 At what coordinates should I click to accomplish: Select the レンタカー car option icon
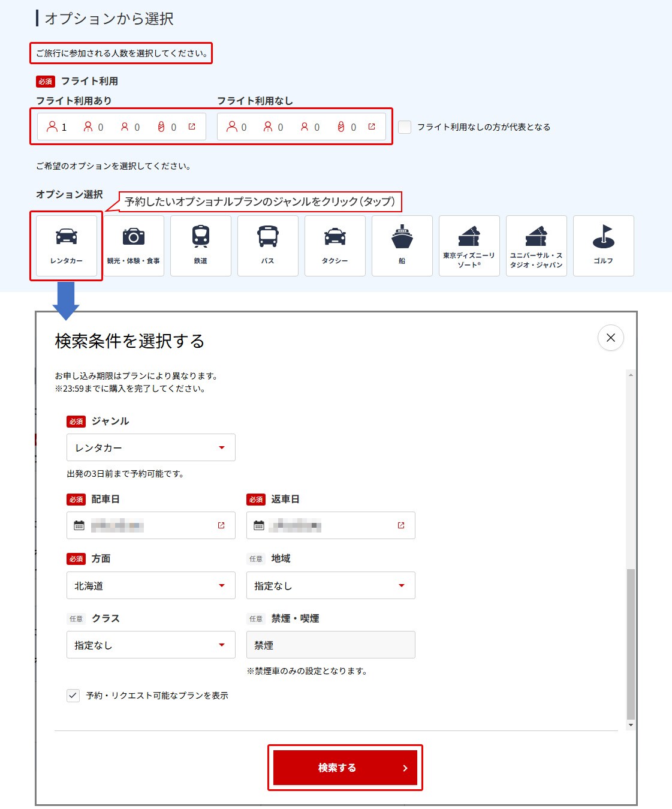pos(67,245)
